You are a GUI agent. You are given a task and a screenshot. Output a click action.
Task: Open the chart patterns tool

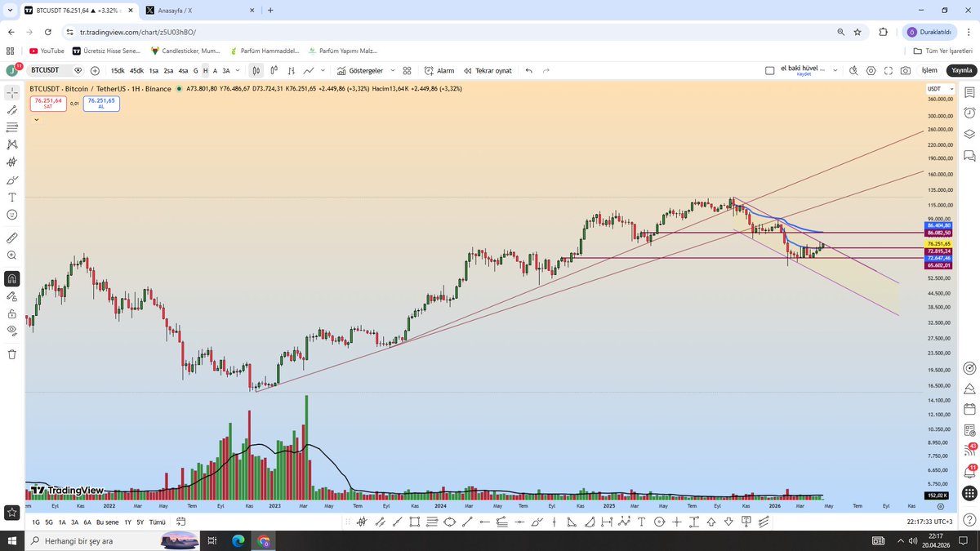tap(12, 144)
